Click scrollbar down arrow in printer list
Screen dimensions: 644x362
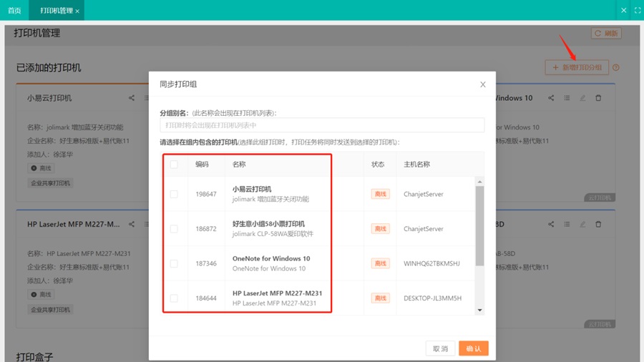(x=479, y=310)
